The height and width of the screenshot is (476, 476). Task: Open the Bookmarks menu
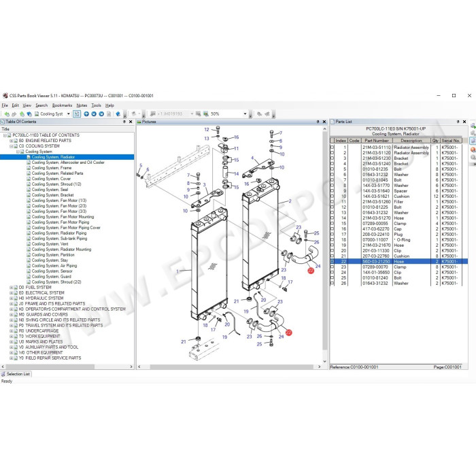[63, 105]
